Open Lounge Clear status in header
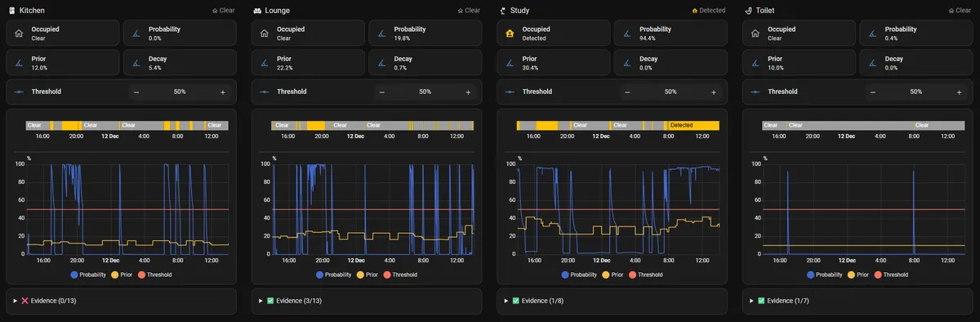Viewport: 980px width, 322px height. click(468, 11)
